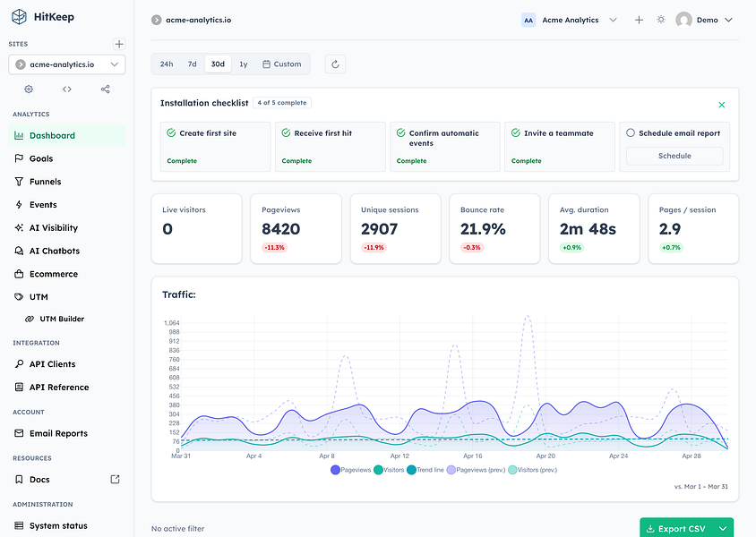The image size is (756, 537).
Task: Switch the time range to 7d
Action: 192,64
